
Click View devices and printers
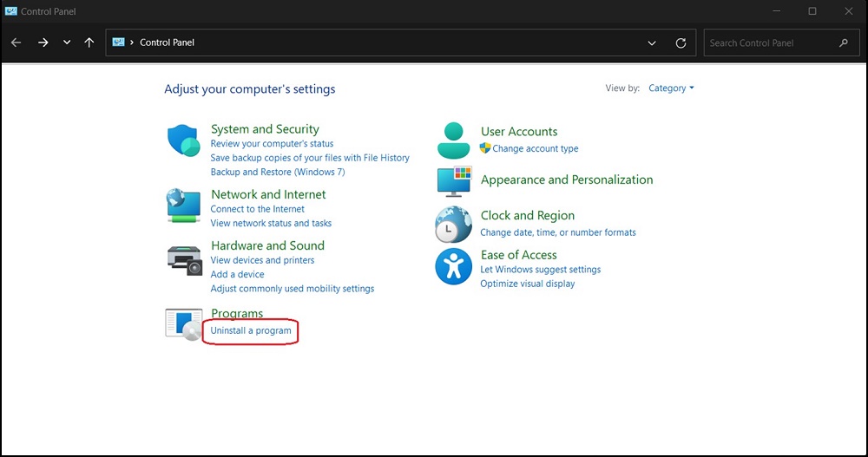click(x=262, y=260)
